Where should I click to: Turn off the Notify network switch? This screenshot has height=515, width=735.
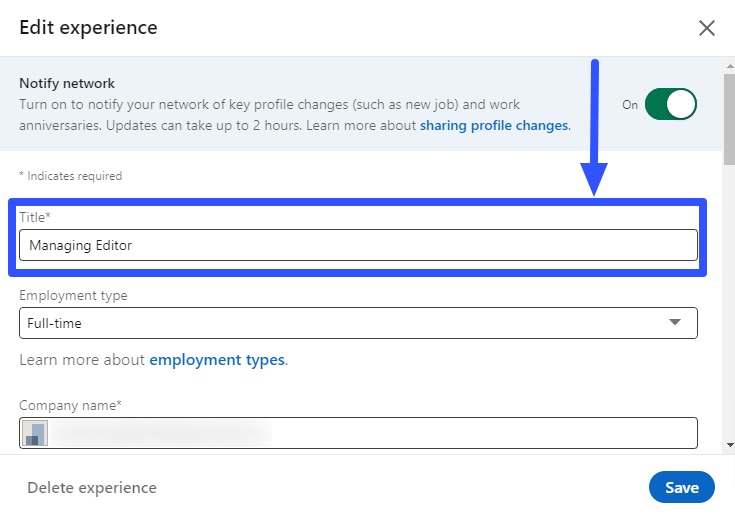(x=670, y=104)
